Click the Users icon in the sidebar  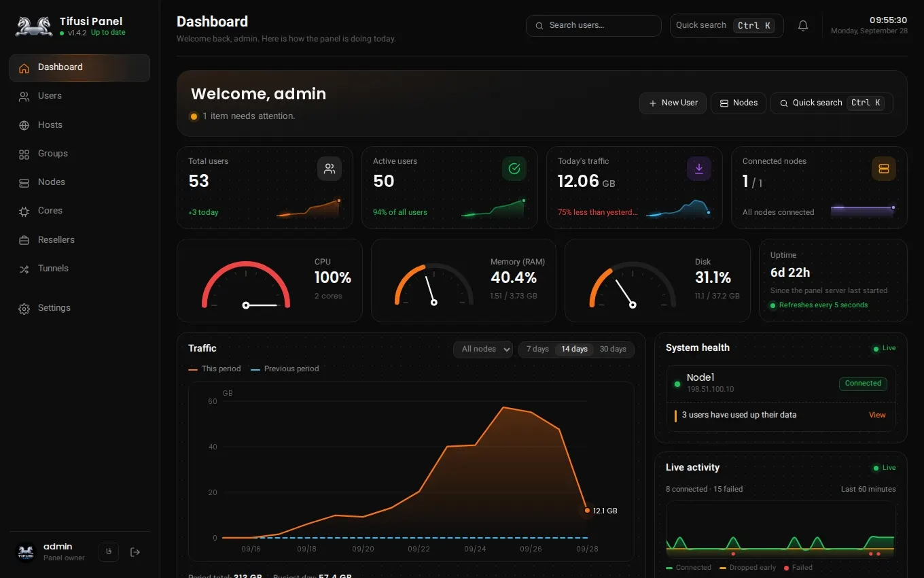point(24,97)
